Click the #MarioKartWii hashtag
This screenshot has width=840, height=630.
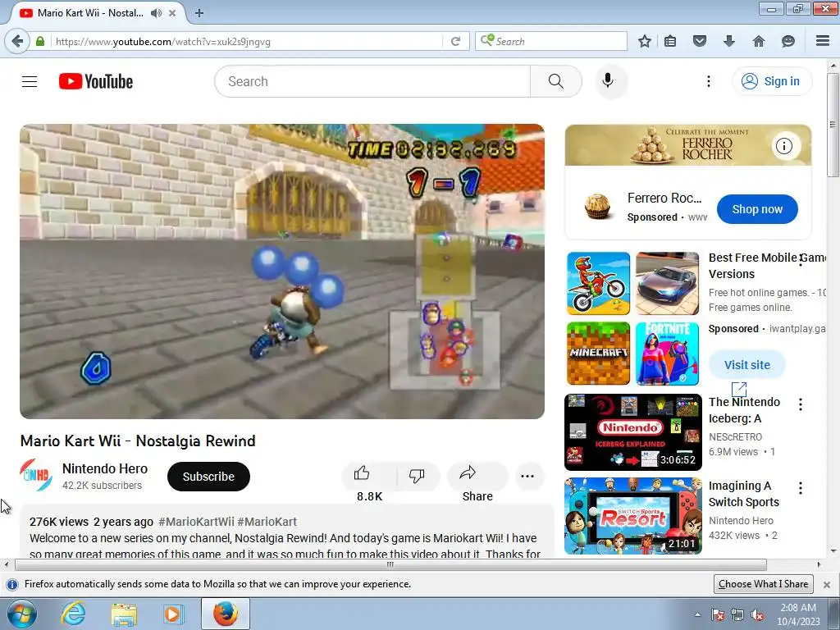[x=196, y=522]
